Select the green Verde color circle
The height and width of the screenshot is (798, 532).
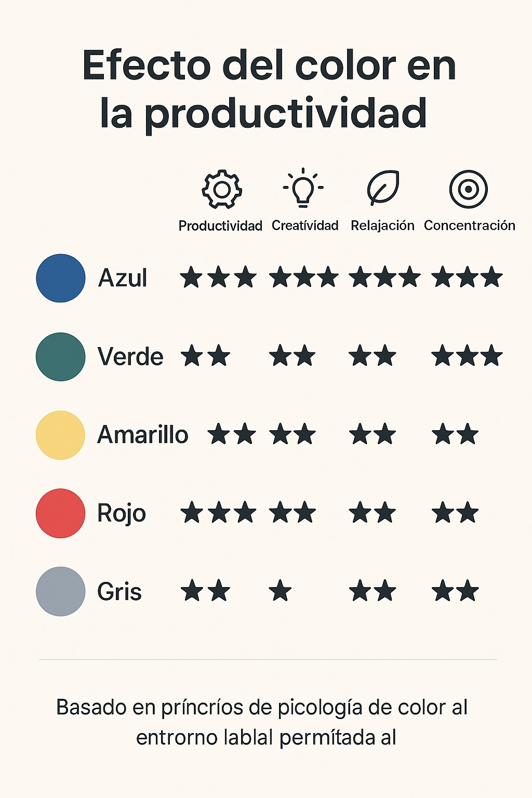(x=61, y=357)
